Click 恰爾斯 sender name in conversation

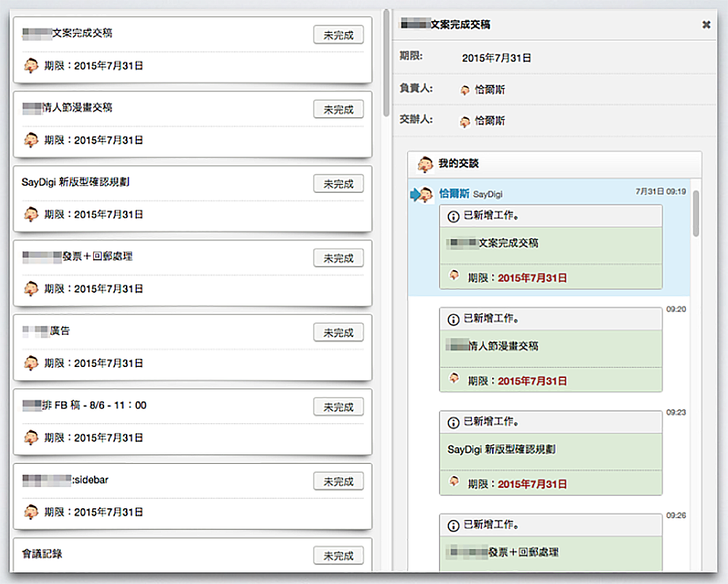[454, 194]
